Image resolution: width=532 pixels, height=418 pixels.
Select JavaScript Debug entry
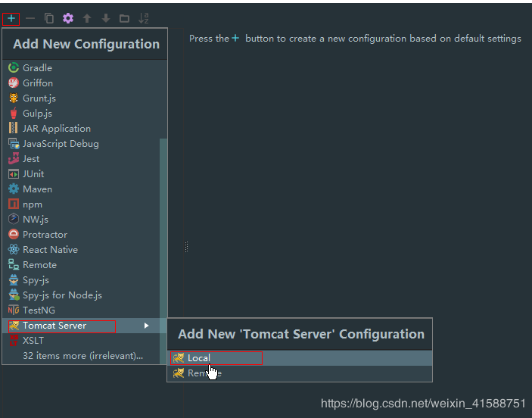click(x=84, y=144)
